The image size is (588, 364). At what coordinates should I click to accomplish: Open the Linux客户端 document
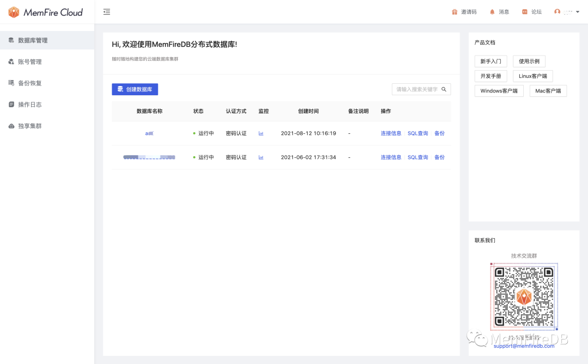[x=533, y=76]
